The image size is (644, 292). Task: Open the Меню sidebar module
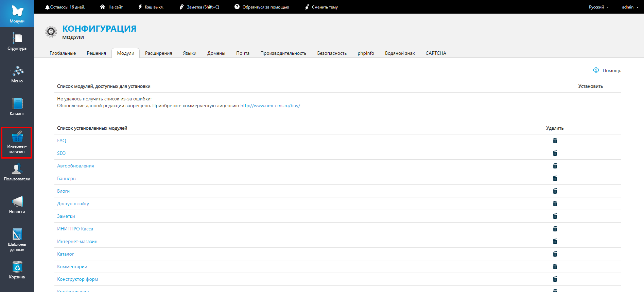(x=17, y=75)
